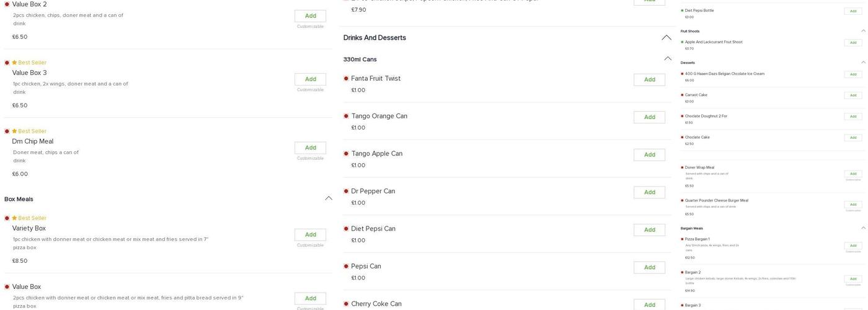Viewport: 868px width, 310px height.
Task: Add Value Box 3 to order
Action: tap(310, 79)
